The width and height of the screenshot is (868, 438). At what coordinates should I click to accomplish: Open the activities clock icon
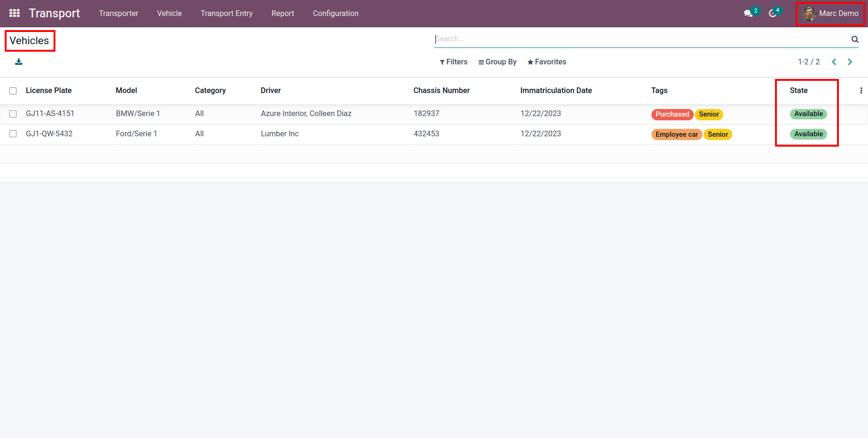[772, 14]
